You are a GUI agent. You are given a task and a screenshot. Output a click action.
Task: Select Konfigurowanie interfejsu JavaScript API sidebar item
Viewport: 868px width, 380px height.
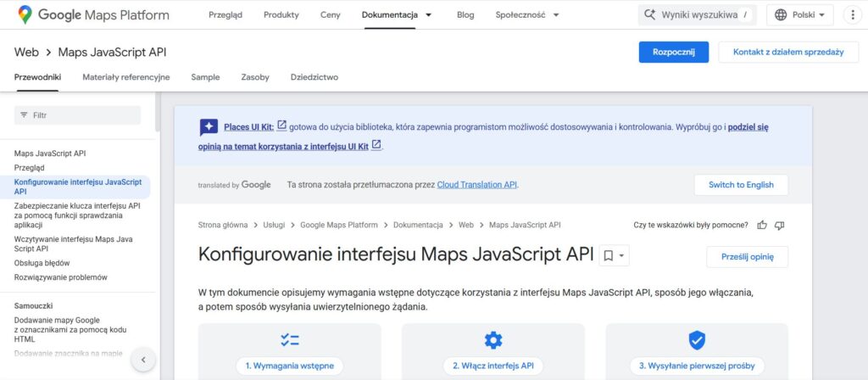coord(75,187)
